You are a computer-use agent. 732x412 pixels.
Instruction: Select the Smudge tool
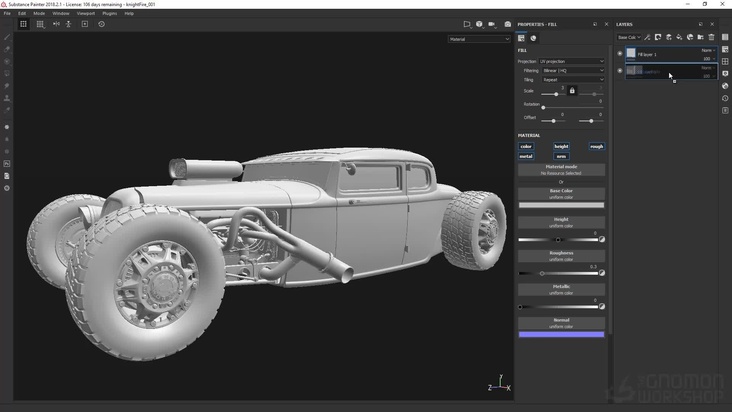point(7,85)
